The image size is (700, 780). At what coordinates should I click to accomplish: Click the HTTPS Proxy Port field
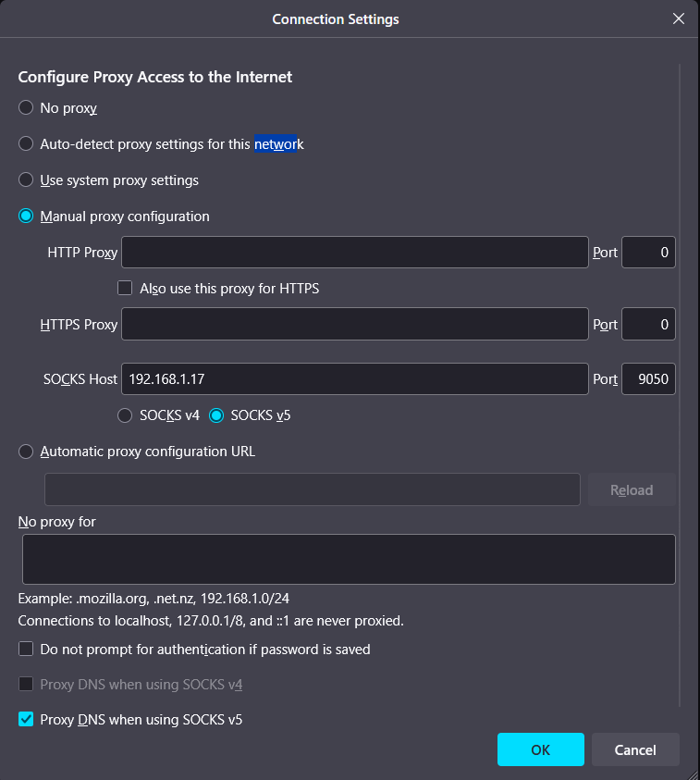pos(648,324)
